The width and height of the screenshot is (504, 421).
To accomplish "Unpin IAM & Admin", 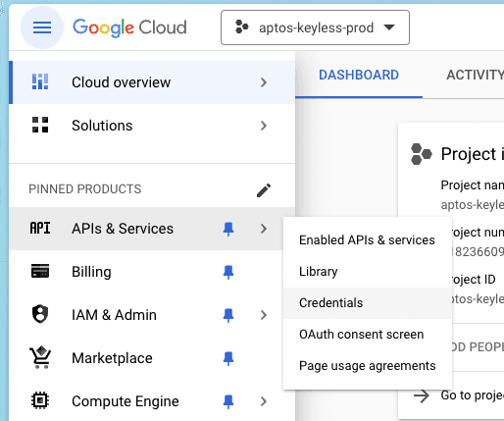I will tap(228, 315).
